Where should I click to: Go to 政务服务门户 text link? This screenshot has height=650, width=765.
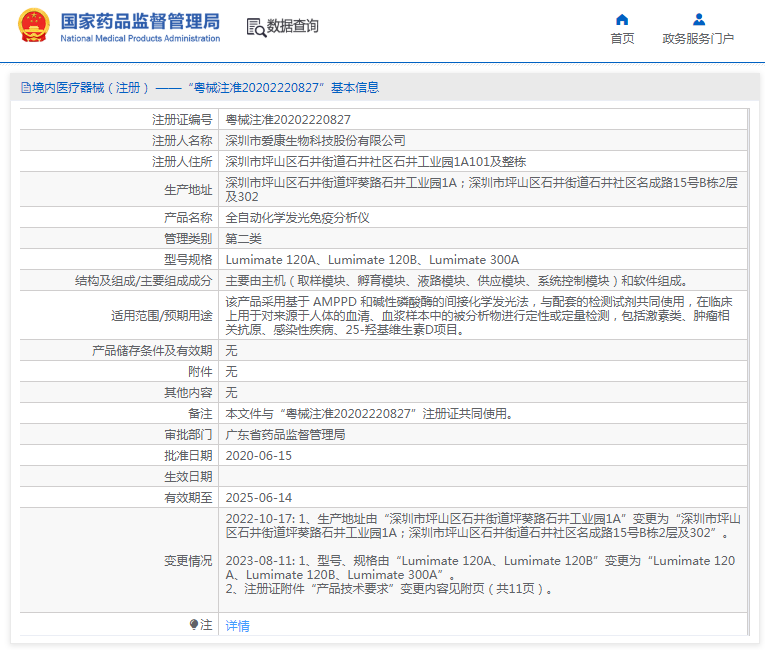[698, 39]
